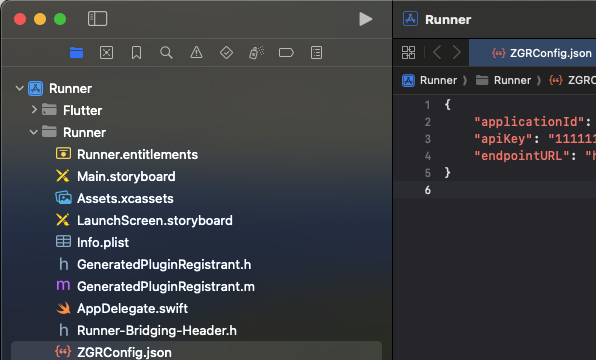
Task: Open Main.storyboard file
Action: tap(126, 176)
